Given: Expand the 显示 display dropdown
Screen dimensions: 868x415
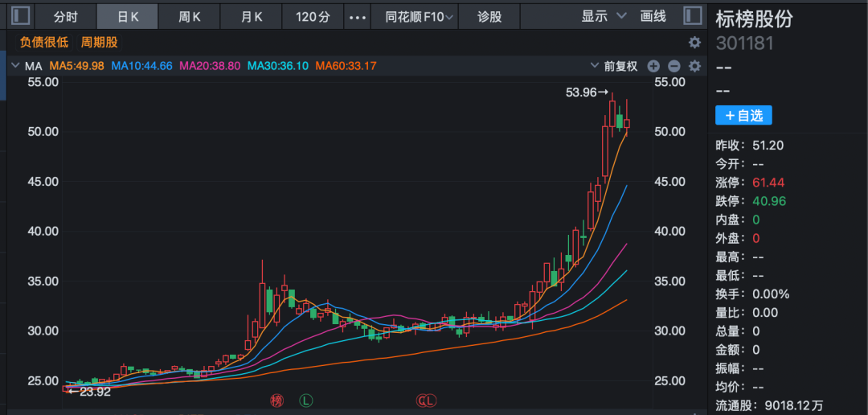Looking at the screenshot, I should click(604, 16).
